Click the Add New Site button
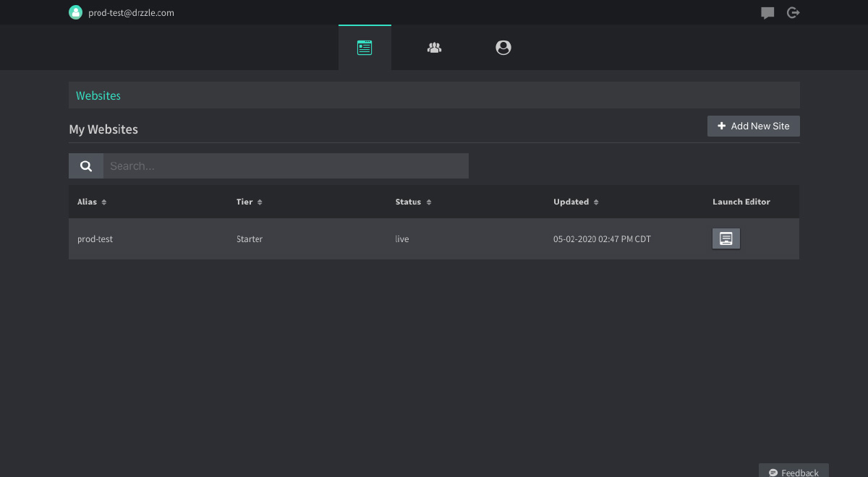 (754, 126)
